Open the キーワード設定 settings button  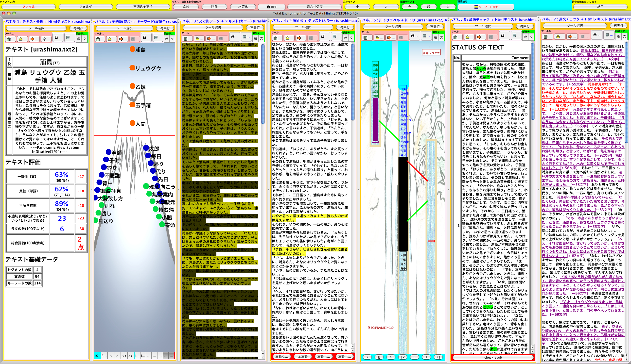(x=486, y=7)
